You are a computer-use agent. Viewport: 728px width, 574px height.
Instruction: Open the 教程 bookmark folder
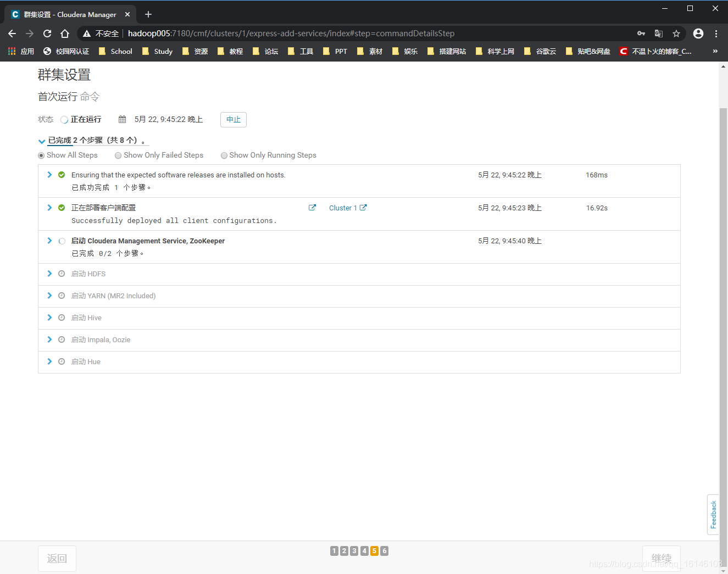230,51
